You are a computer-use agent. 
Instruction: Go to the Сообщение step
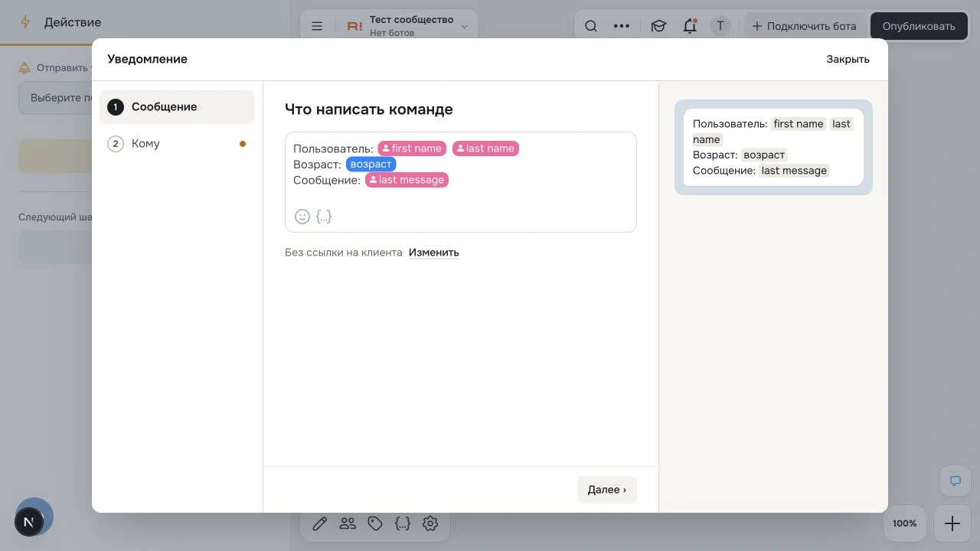point(177,107)
